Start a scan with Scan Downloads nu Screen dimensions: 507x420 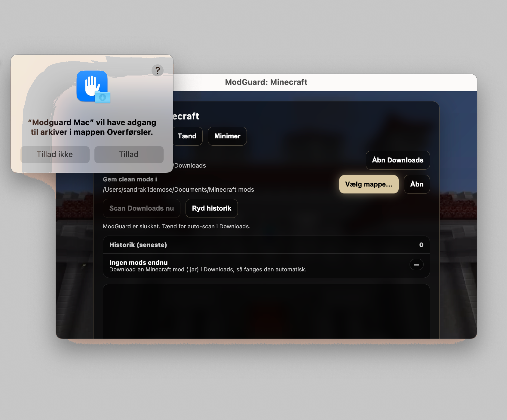pyautogui.click(x=142, y=208)
